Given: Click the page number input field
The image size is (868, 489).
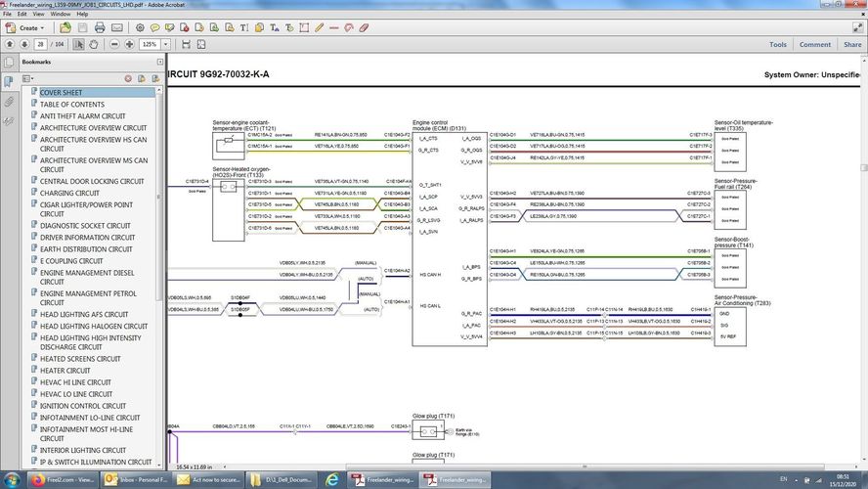Looking at the screenshot, I should pyautogui.click(x=40, y=44).
